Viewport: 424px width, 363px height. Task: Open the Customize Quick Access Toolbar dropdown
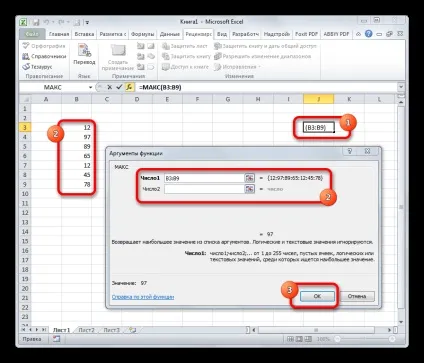(x=87, y=22)
